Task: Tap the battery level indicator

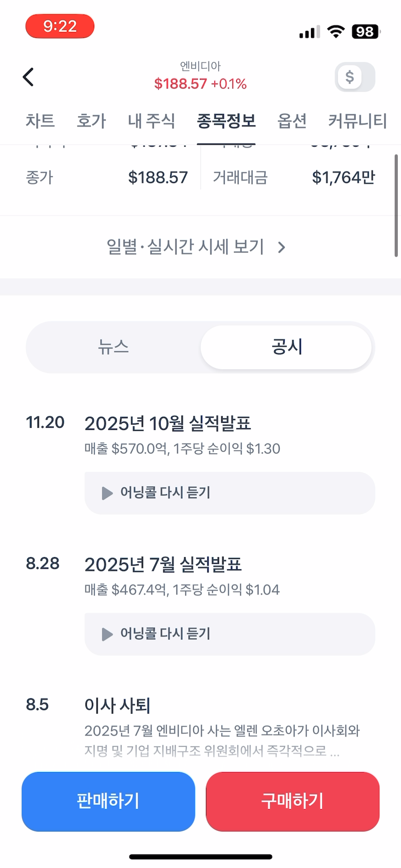Action: pos(366,31)
